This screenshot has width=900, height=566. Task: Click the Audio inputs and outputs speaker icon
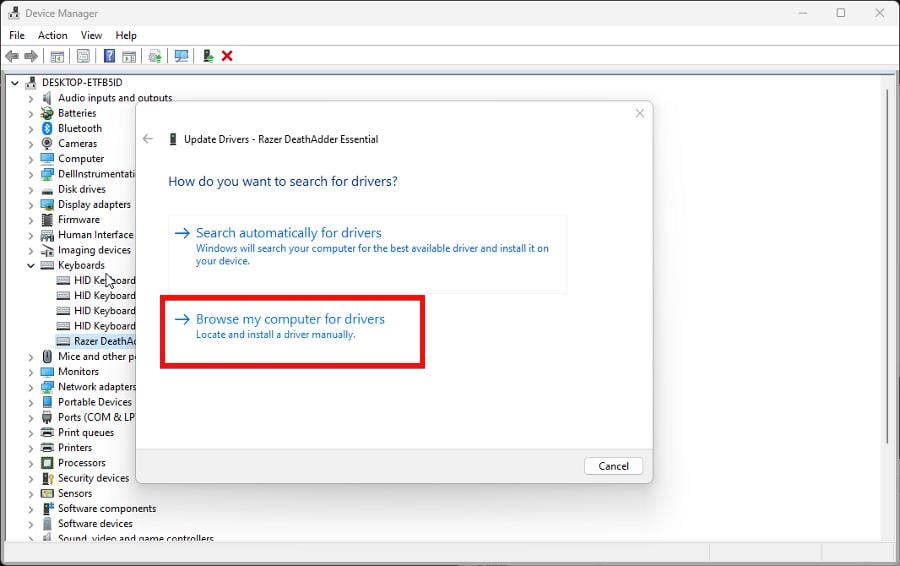pyautogui.click(x=47, y=98)
